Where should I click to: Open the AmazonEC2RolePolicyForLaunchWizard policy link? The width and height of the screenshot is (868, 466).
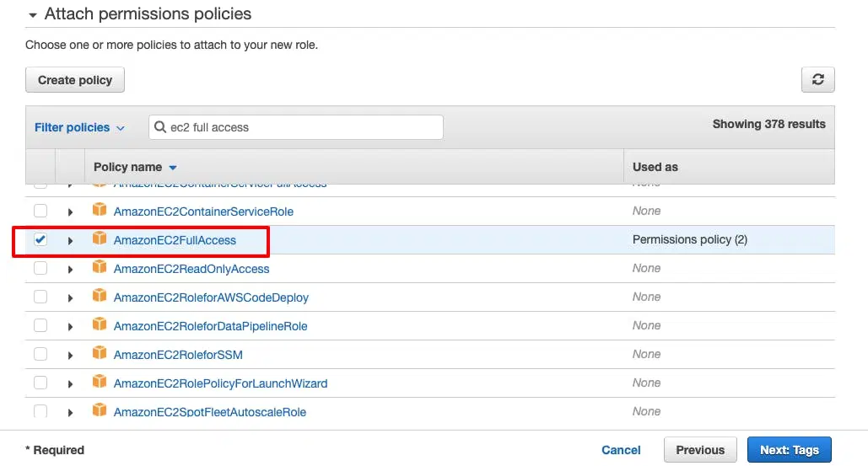[x=220, y=383]
